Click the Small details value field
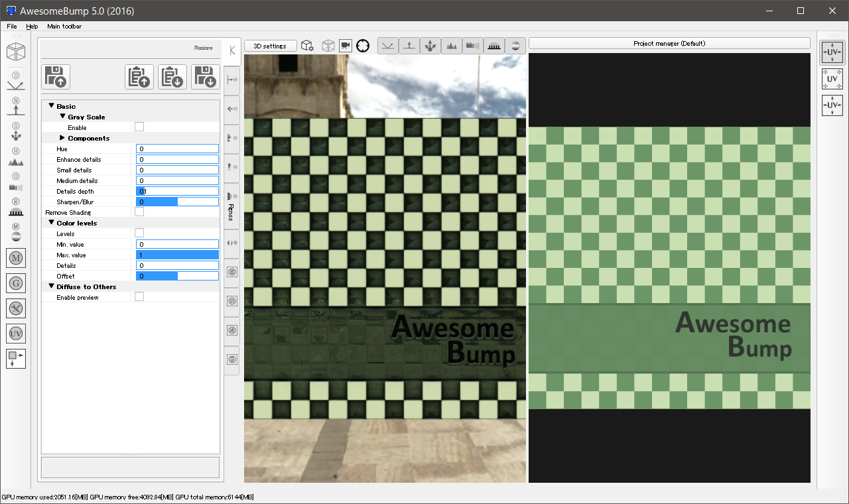This screenshot has width=849, height=504. pyautogui.click(x=177, y=170)
